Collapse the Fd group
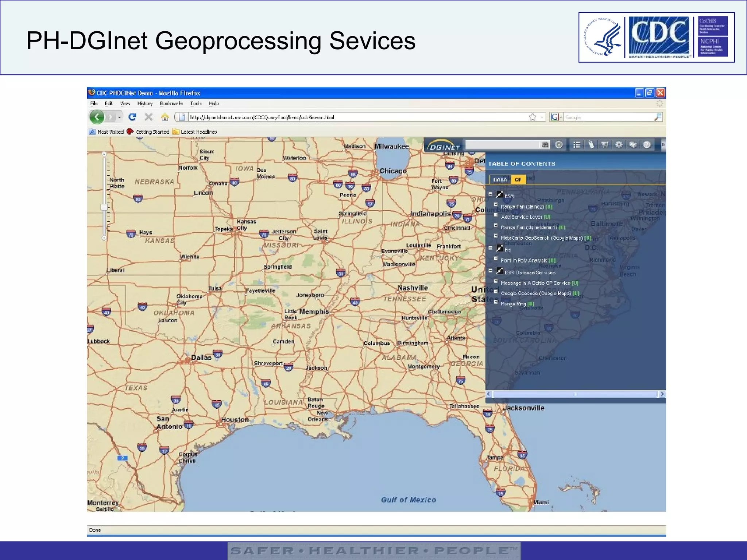 click(x=491, y=248)
